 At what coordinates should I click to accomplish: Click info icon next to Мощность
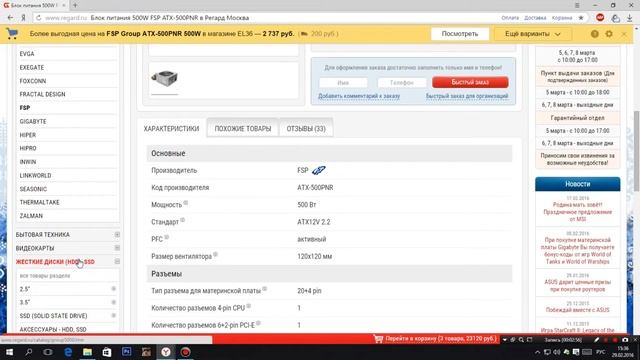point(185,203)
